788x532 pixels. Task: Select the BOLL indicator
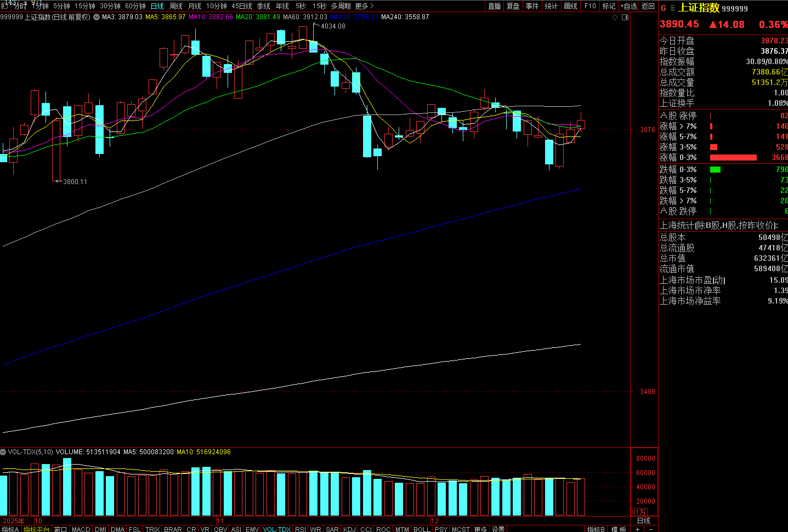click(422, 529)
